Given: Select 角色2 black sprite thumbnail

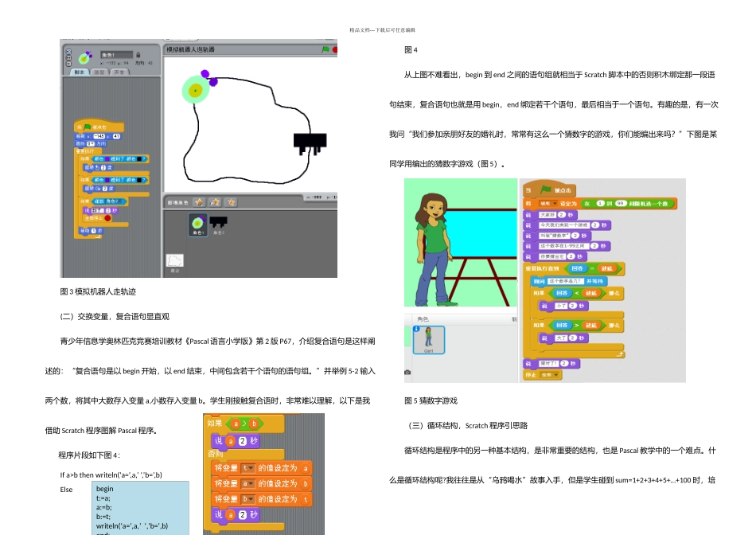Looking at the screenshot, I should [x=218, y=225].
